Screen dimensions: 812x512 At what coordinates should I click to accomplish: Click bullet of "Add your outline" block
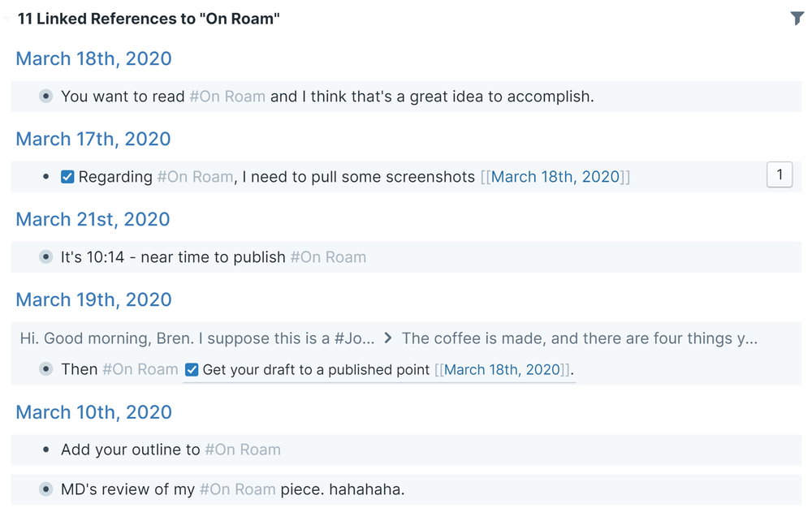[46, 450]
